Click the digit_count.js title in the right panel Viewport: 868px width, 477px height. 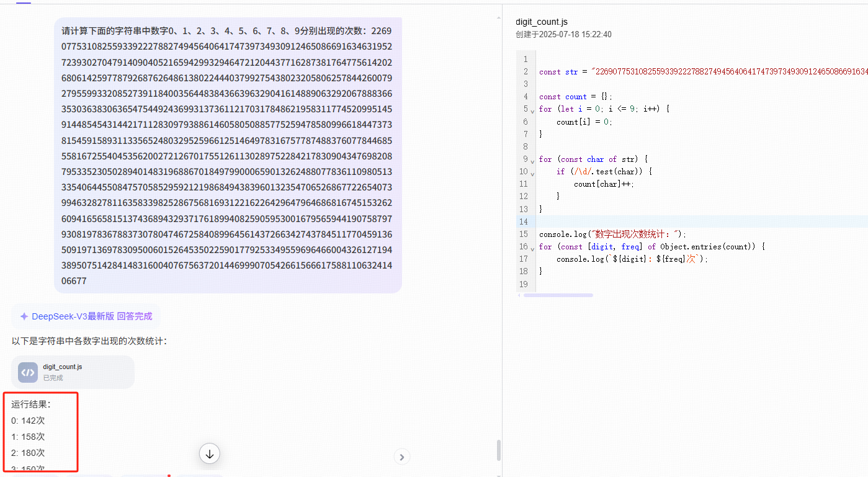[542, 22]
